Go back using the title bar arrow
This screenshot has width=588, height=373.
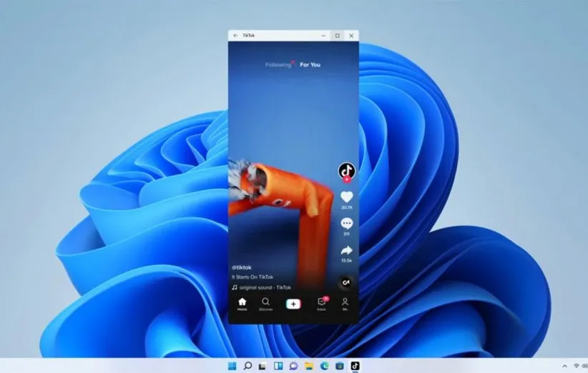click(235, 35)
